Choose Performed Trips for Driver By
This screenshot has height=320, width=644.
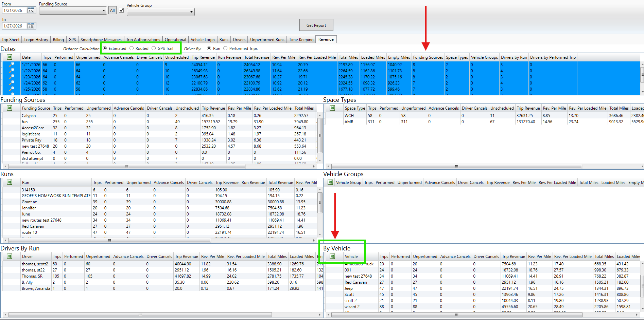[x=225, y=49]
